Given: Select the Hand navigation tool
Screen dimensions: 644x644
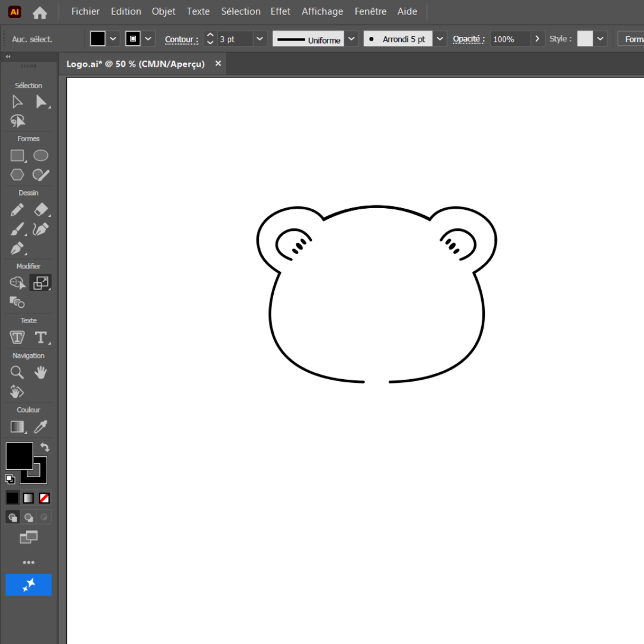Looking at the screenshot, I should coord(41,373).
